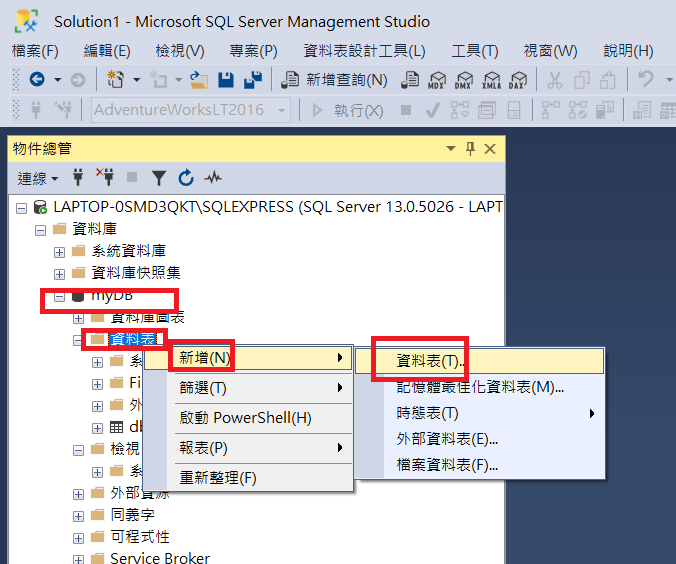
Task: Click the parse checkmark icon
Action: [x=432, y=110]
